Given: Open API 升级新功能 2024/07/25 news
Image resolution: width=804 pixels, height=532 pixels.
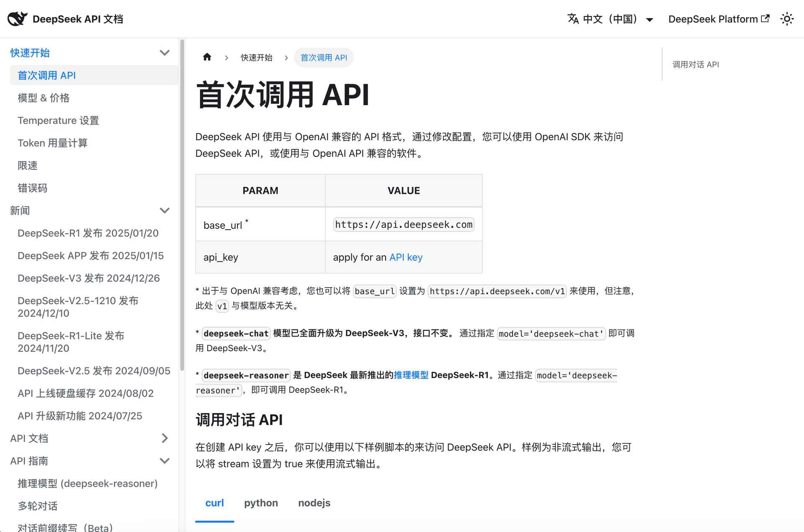Looking at the screenshot, I should coord(80,416).
